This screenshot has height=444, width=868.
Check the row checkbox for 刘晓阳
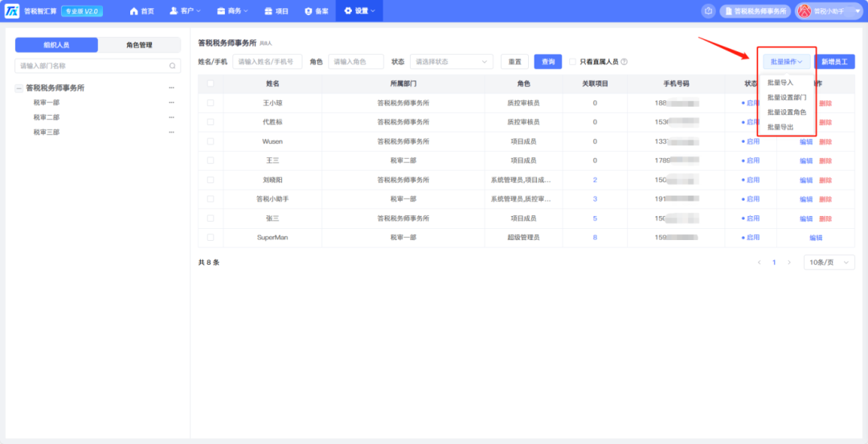coord(211,180)
